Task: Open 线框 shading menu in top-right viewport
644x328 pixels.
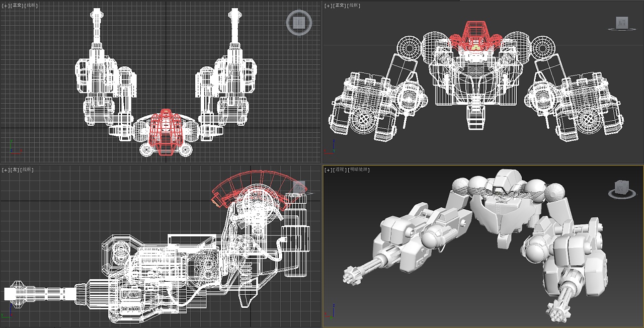Action: click(354, 6)
